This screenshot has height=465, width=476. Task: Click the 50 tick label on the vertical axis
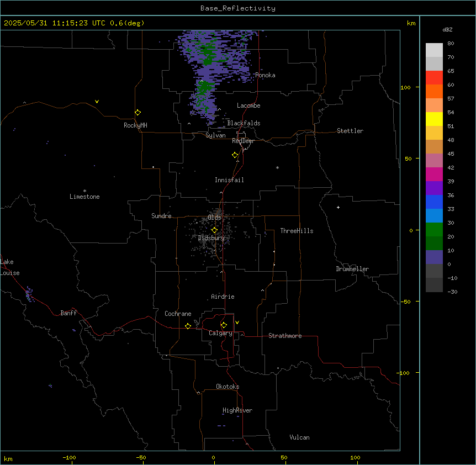[408, 158]
